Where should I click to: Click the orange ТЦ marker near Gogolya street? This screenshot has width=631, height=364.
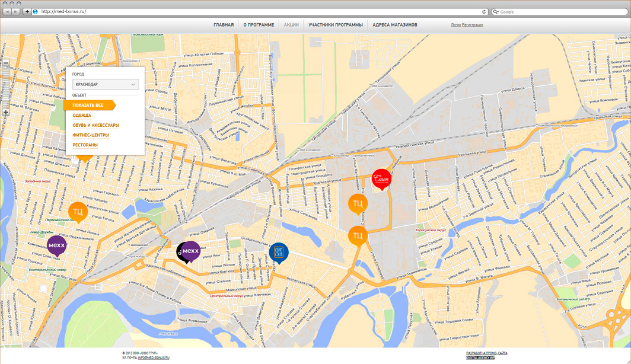pyautogui.click(x=78, y=212)
